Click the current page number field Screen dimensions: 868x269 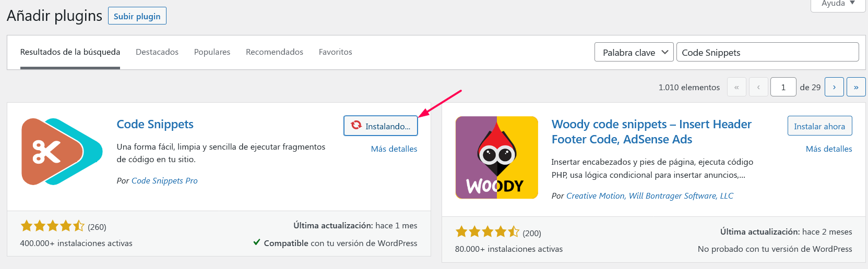[x=783, y=87]
